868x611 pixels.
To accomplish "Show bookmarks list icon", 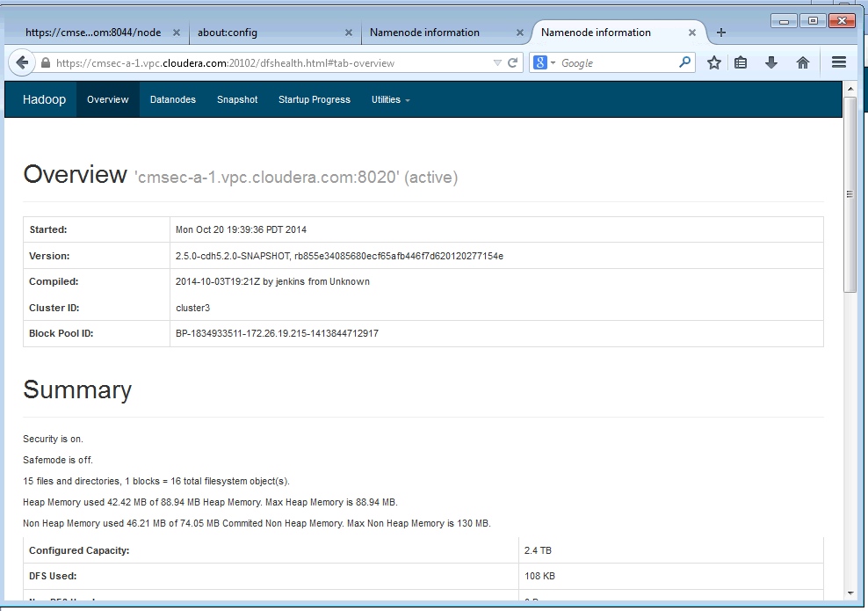I will tap(741, 62).
